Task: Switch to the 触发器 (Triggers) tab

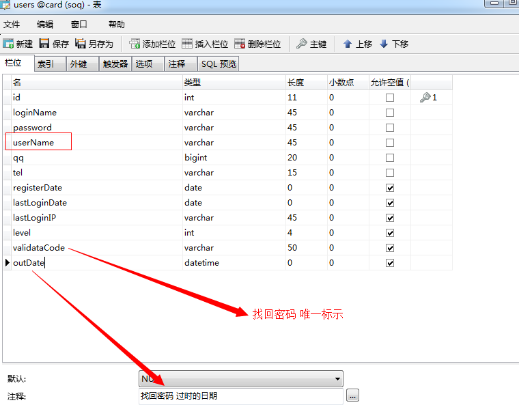Action: pyautogui.click(x=115, y=64)
